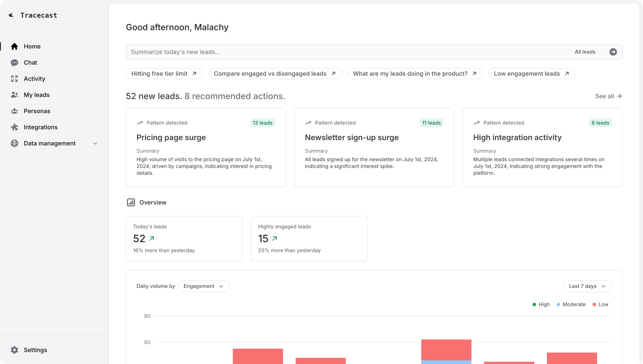Toggle Low series in chart legend

tap(600, 305)
